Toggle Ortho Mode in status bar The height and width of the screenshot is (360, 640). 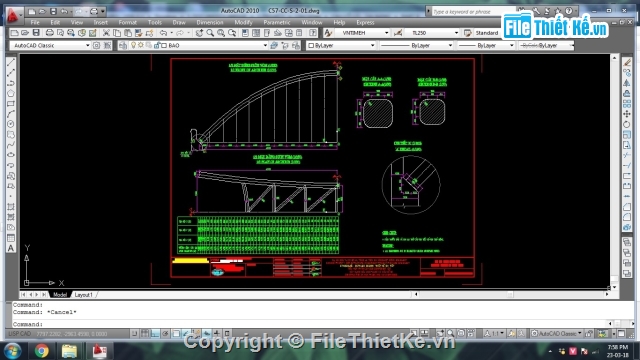click(155, 333)
